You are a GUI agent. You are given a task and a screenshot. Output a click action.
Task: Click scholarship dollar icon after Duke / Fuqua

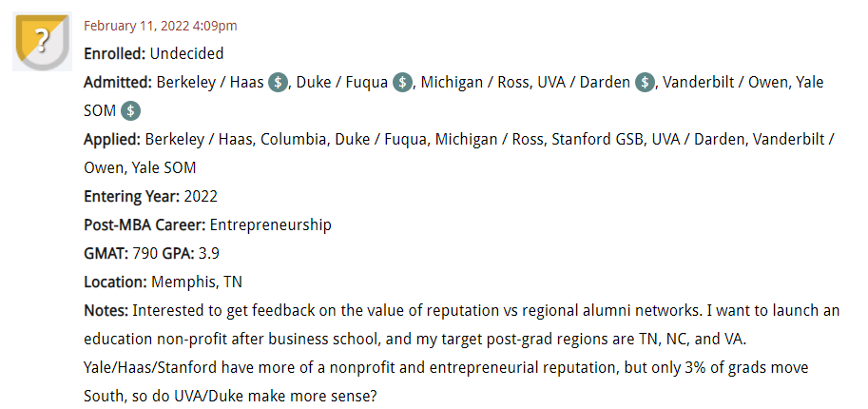click(402, 83)
